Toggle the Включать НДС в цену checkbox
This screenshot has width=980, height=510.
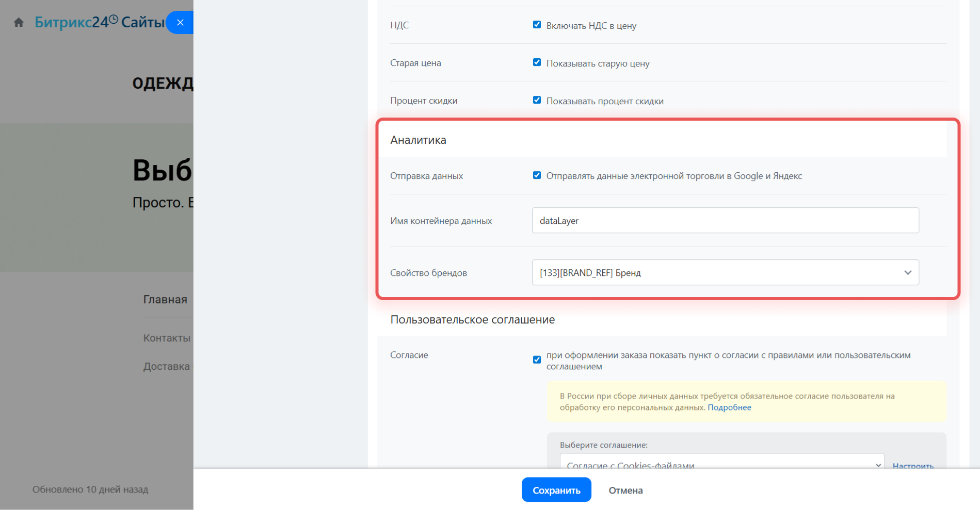click(x=537, y=25)
